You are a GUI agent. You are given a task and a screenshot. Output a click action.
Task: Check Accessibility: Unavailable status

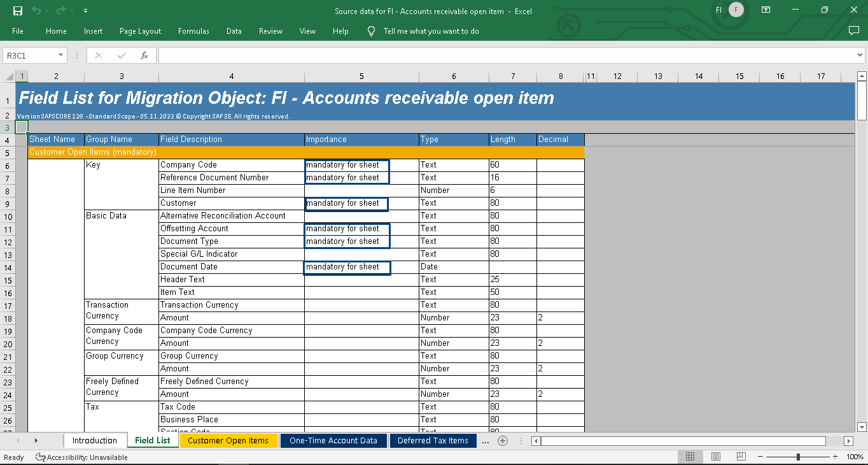(x=81, y=457)
